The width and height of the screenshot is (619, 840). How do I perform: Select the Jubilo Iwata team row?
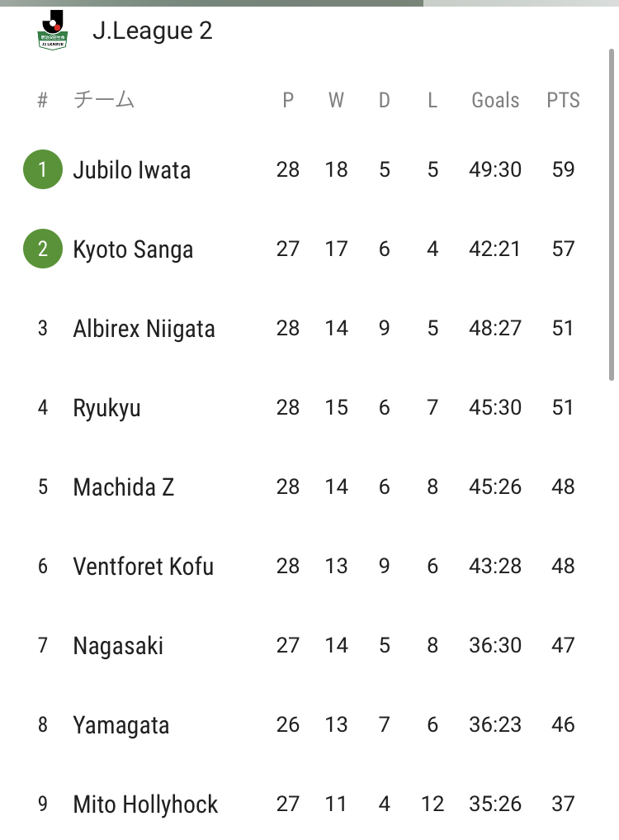pyautogui.click(x=132, y=170)
